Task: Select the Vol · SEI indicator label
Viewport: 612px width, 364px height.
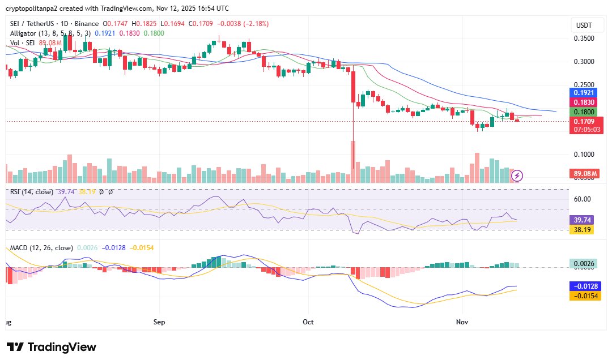Action: 22,42
